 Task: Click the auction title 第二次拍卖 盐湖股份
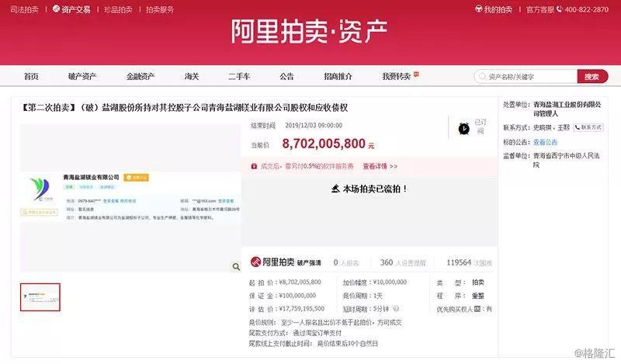pyautogui.click(x=185, y=107)
